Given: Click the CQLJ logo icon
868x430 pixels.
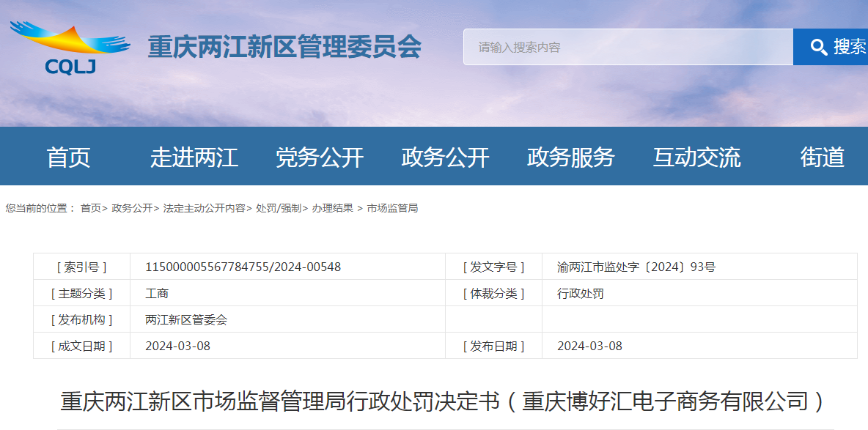Looking at the screenshot, I should click(70, 48).
